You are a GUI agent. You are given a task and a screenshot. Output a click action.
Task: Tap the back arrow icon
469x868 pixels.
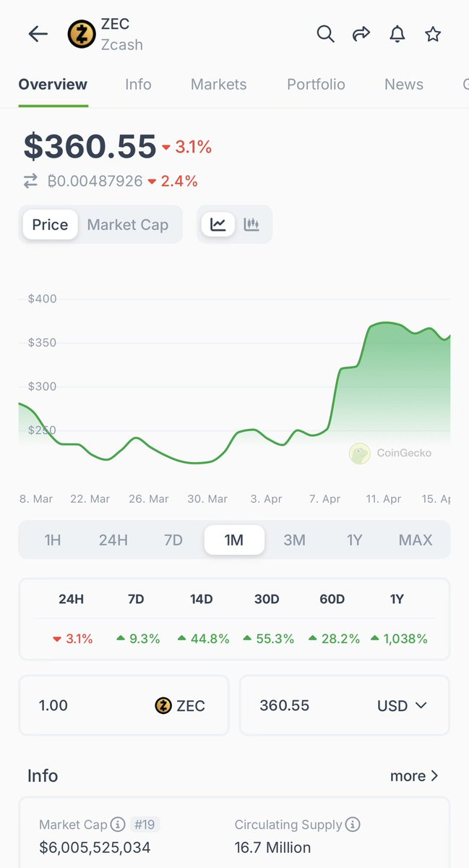[x=38, y=34]
